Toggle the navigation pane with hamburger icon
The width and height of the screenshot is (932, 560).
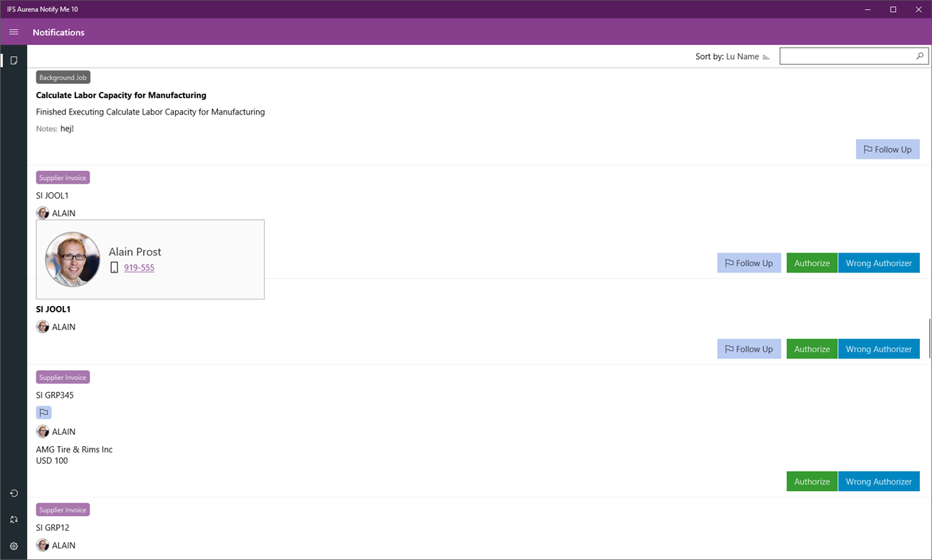click(14, 32)
